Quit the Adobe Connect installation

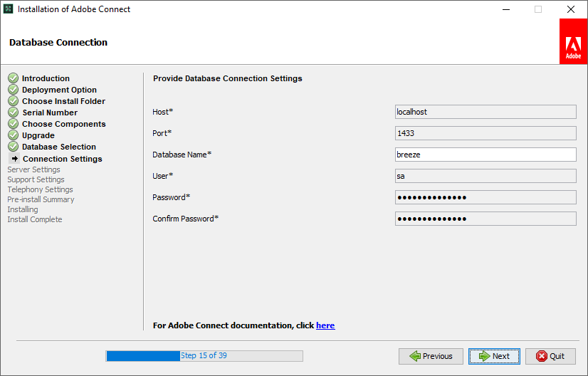[550, 356]
